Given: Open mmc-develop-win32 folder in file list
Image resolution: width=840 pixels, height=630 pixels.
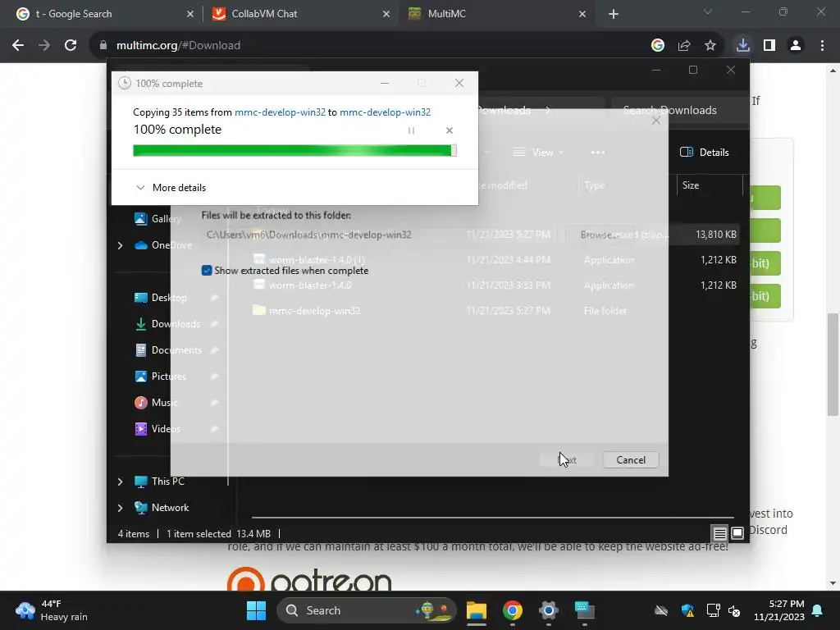Looking at the screenshot, I should 314,311.
